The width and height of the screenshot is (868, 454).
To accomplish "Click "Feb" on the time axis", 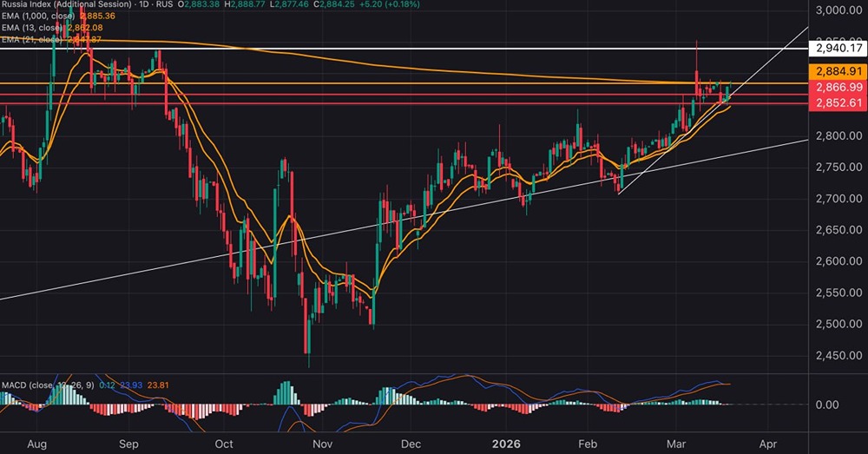I will pyautogui.click(x=588, y=444).
